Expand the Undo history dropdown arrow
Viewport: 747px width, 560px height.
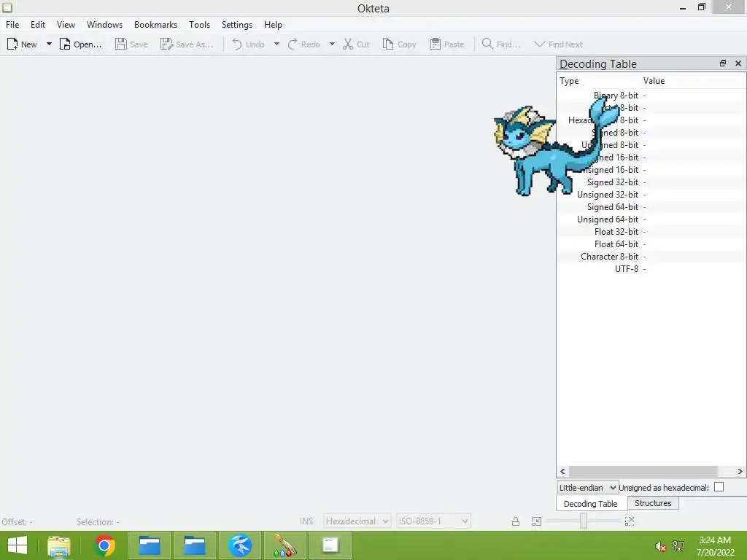click(x=276, y=44)
